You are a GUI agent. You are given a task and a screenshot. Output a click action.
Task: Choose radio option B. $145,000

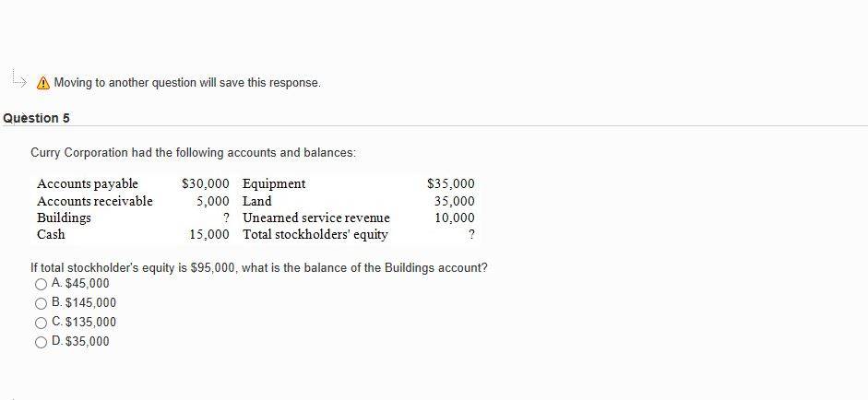pyautogui.click(x=41, y=304)
